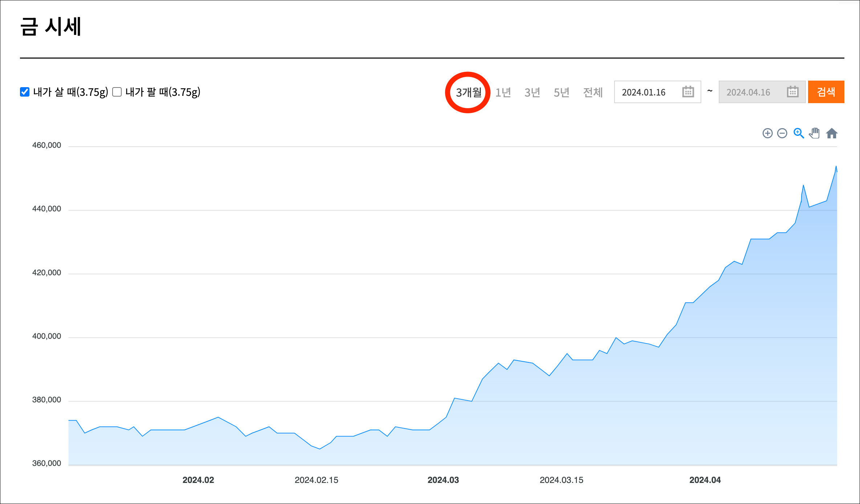The width and height of the screenshot is (860, 504).
Task: Click the chart zoom out minus icon
Action: tap(782, 133)
